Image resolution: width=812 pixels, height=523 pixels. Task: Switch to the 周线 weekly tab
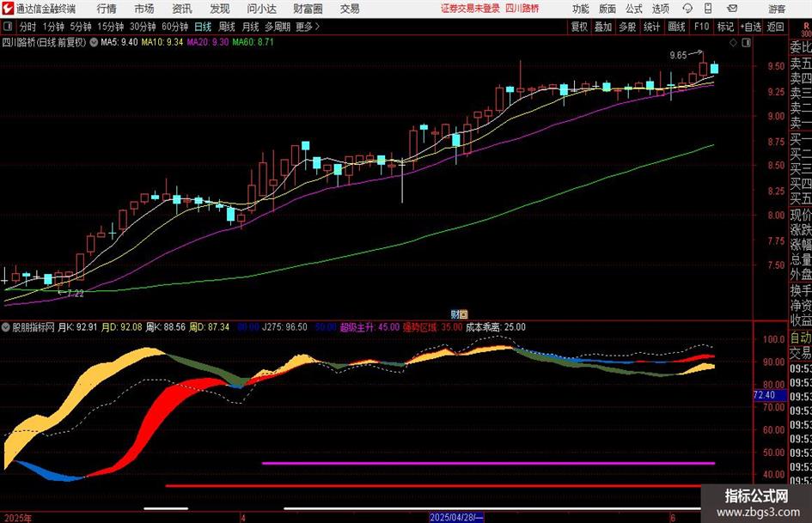(227, 27)
